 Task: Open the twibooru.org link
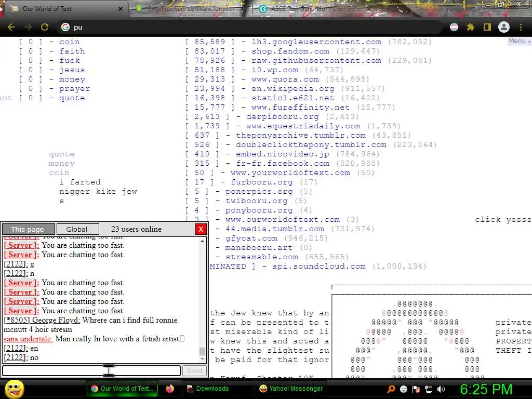(256, 201)
